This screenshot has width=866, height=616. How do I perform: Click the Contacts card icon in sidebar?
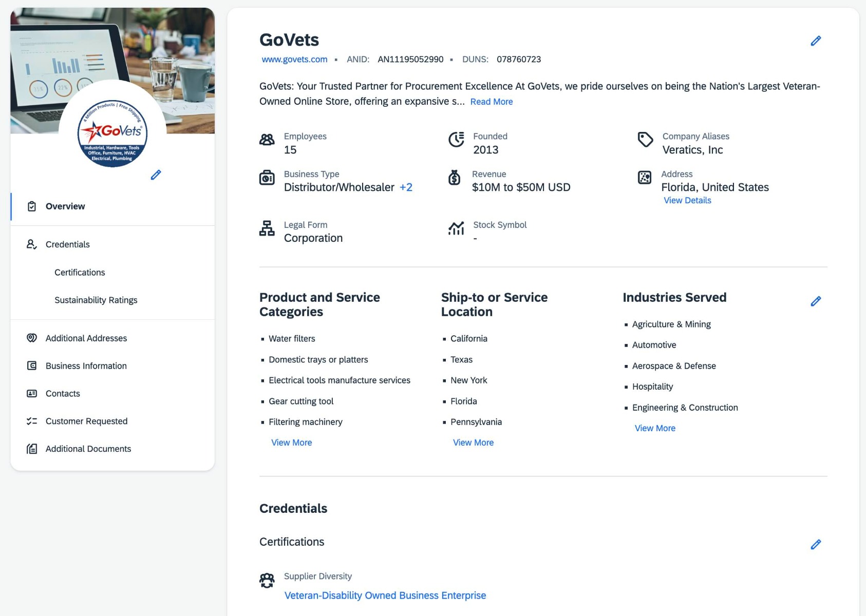click(32, 393)
